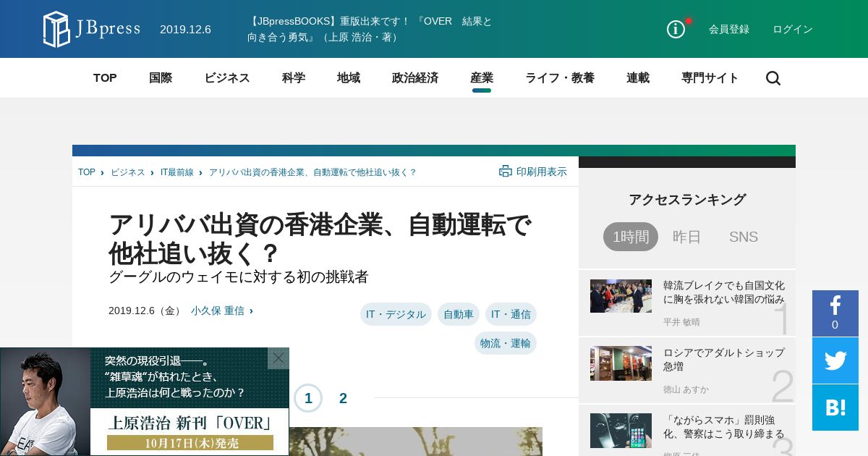Bookmark with Hatena B! button
Image resolution: width=868 pixels, height=456 pixels.
point(835,408)
